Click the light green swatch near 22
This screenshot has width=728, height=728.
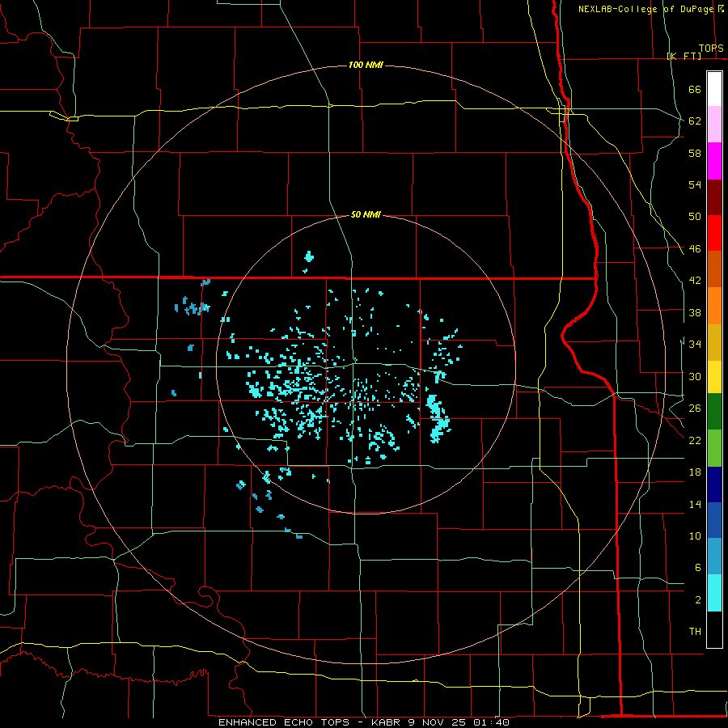pos(714,448)
